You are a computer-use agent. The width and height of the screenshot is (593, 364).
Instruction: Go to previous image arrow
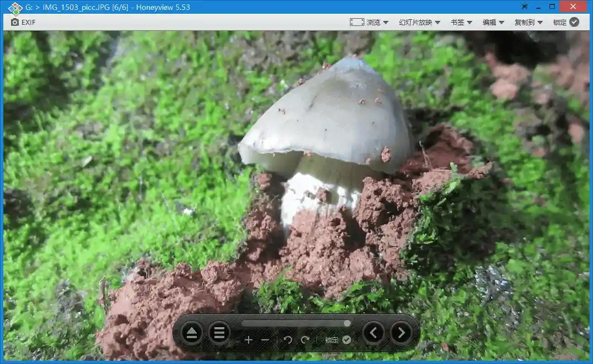pos(374,333)
